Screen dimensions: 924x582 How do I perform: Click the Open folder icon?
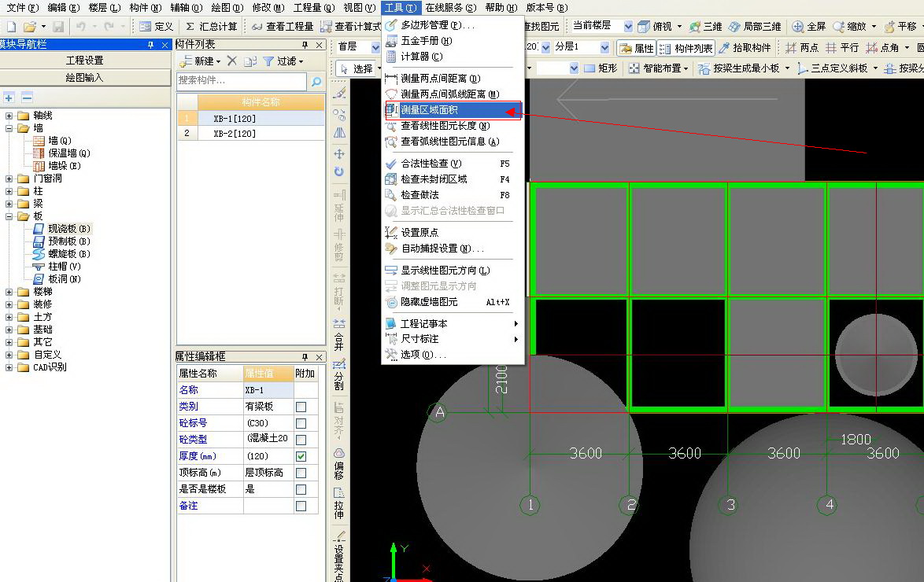click(x=29, y=27)
